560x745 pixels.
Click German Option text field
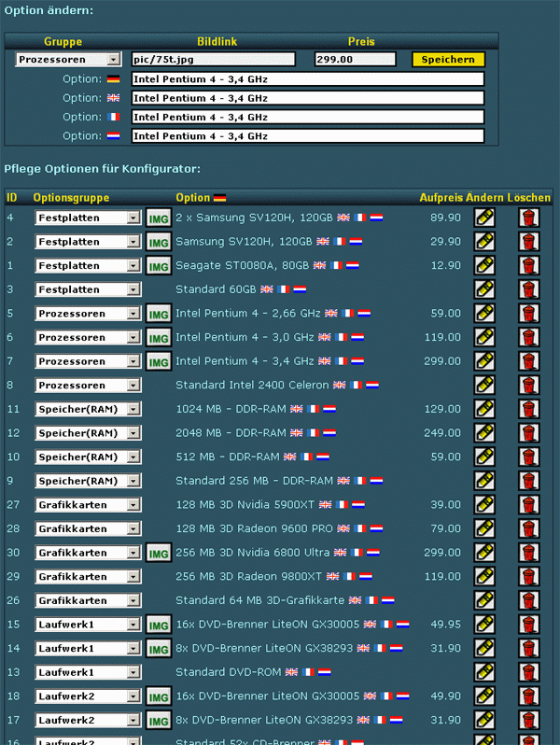coord(308,78)
